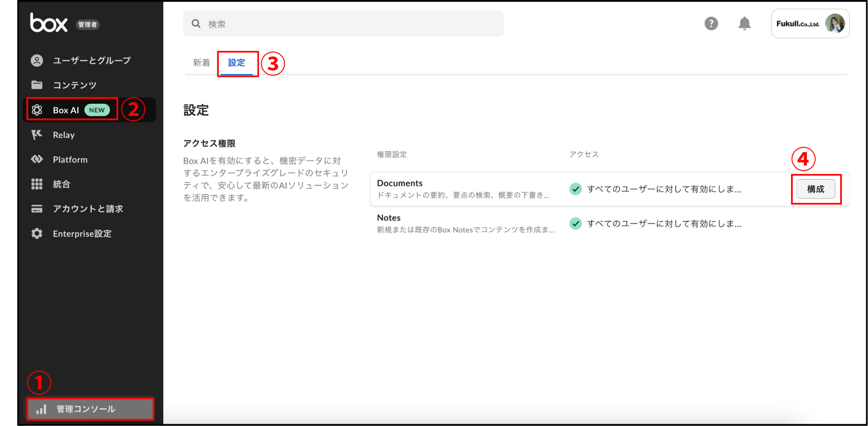The width and height of the screenshot is (868, 426).
Task: Click the Platform diamond icon
Action: 37,159
